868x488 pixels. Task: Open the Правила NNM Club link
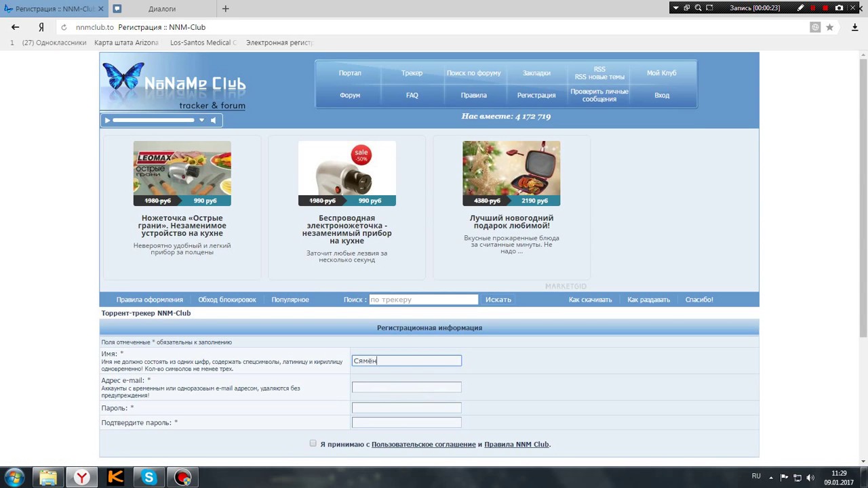point(516,445)
